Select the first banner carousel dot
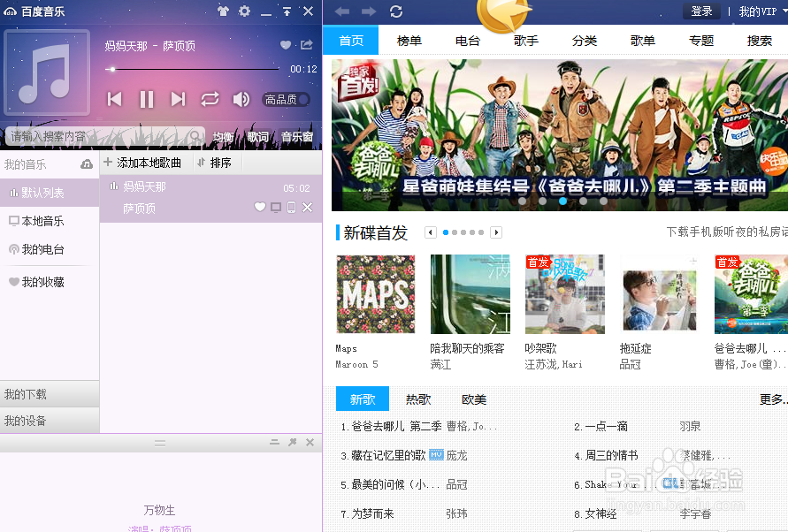This screenshot has height=532, width=788. (x=522, y=201)
